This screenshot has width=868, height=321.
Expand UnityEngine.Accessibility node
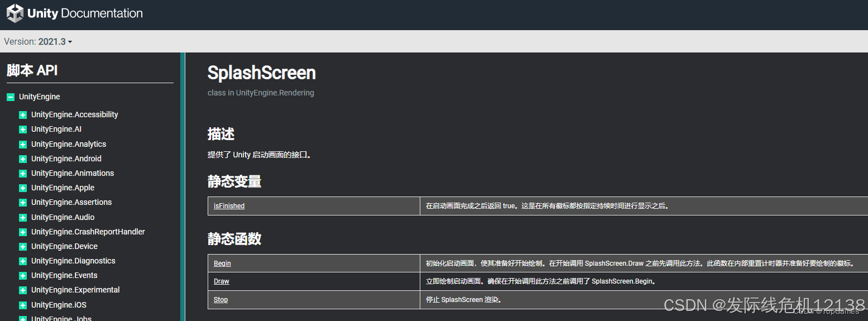[23, 115]
